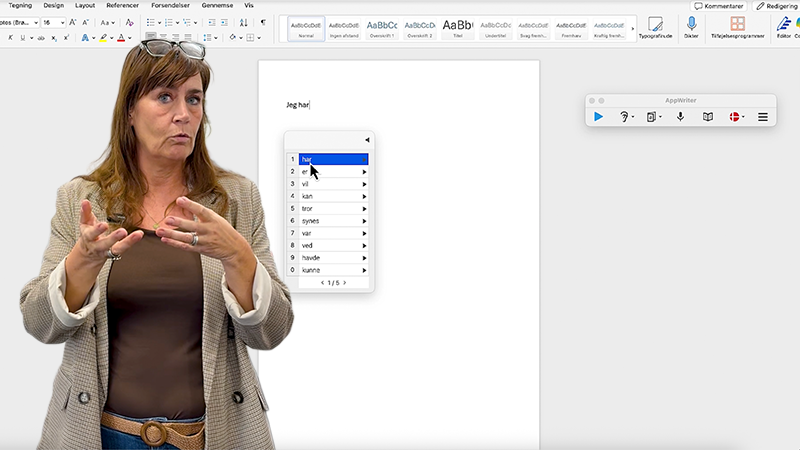Apply the Titel style from gallery

pyautogui.click(x=457, y=29)
